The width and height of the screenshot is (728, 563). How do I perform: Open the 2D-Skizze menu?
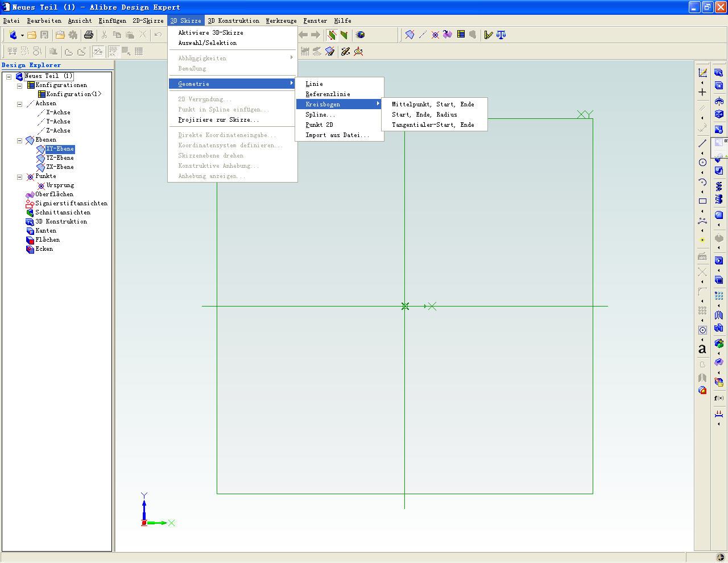coord(148,20)
